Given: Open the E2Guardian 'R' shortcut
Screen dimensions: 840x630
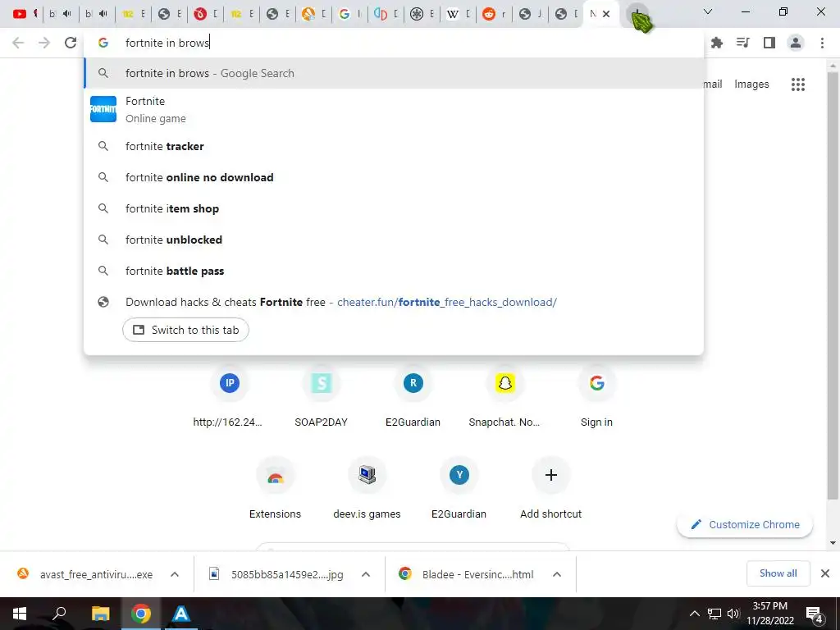Looking at the screenshot, I should click(x=413, y=397).
